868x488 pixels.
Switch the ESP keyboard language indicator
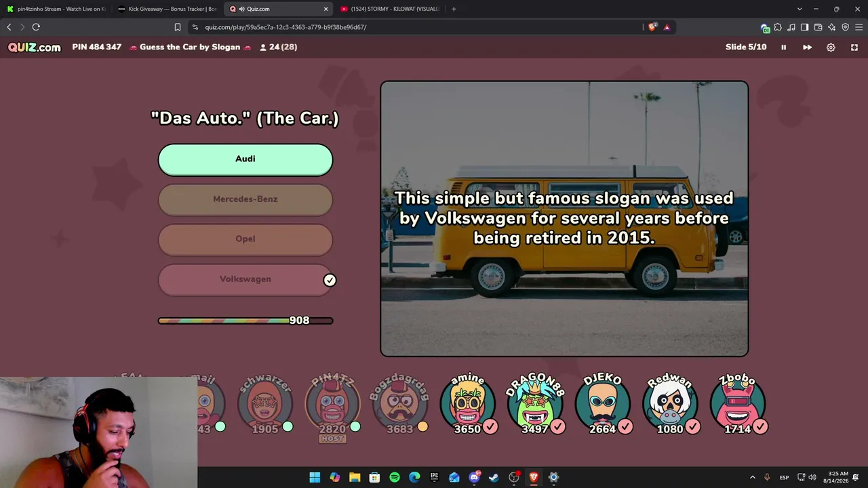pyautogui.click(x=784, y=477)
